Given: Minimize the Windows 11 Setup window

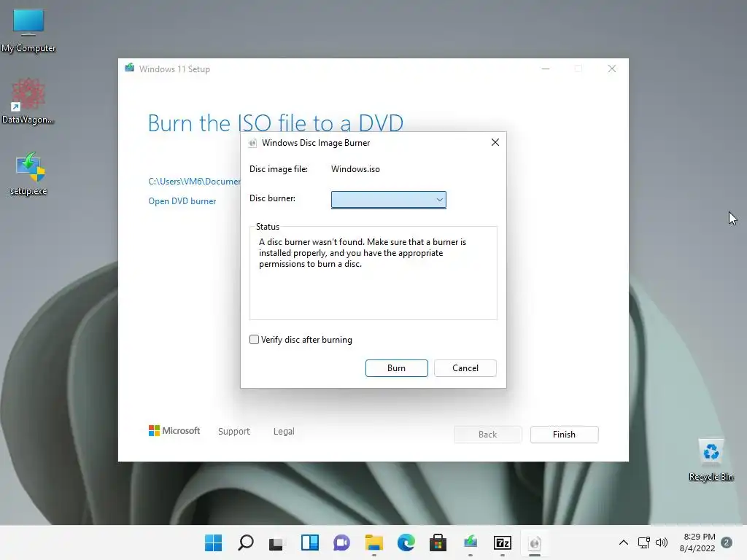Looking at the screenshot, I should 546,69.
